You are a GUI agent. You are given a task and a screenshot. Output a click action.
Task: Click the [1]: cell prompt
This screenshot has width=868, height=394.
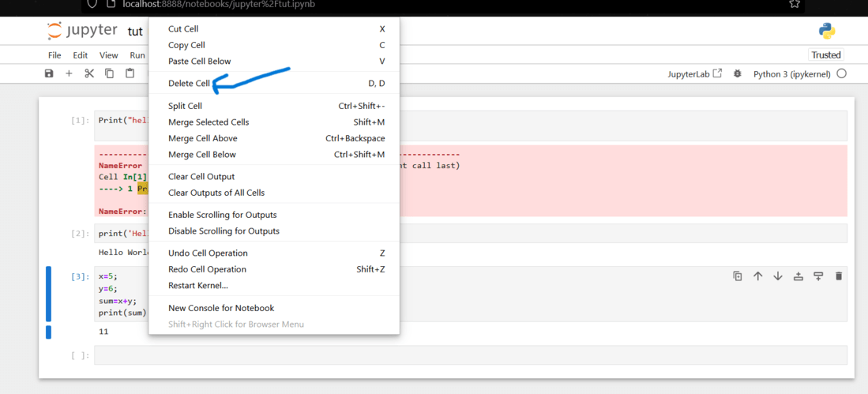click(x=81, y=120)
